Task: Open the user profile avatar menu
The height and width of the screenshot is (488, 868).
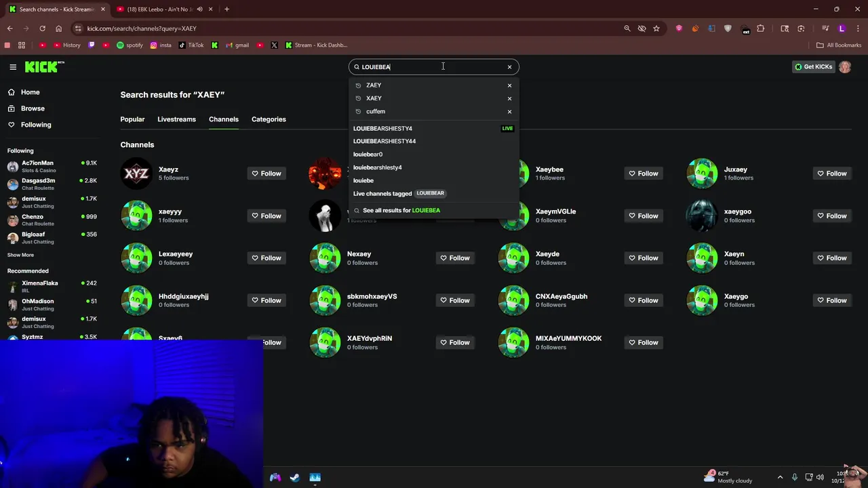Action: click(845, 66)
